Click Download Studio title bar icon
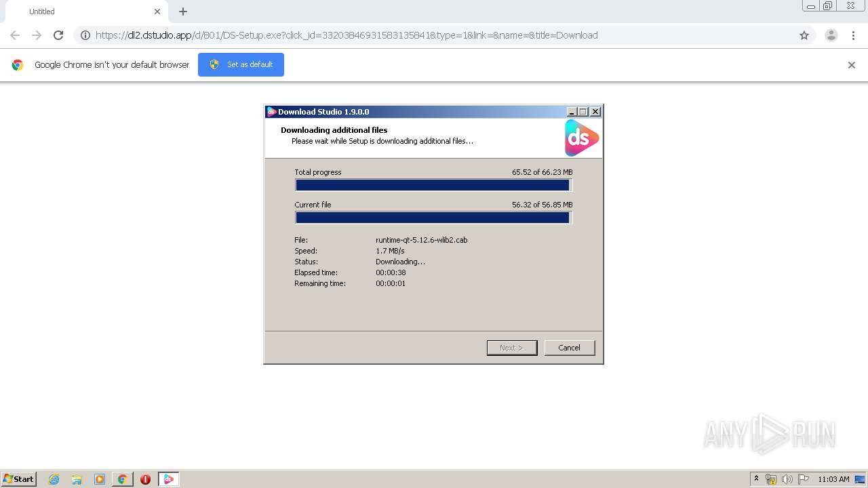The image size is (868, 488). click(x=271, y=112)
